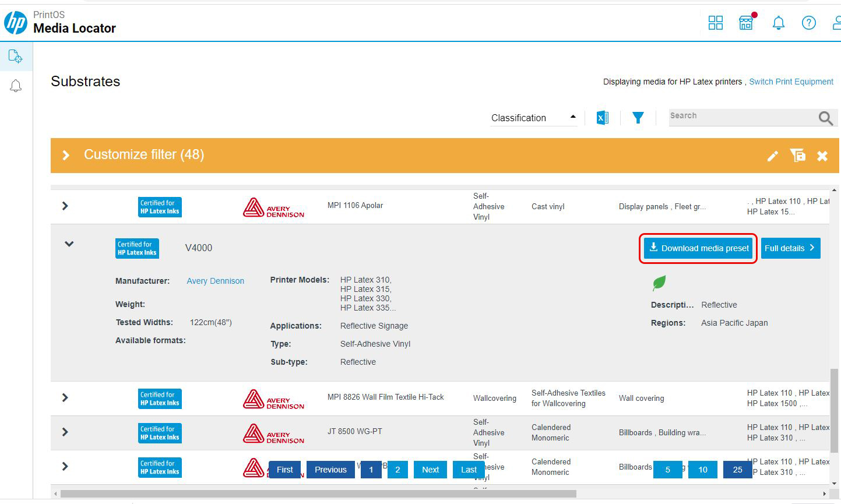The image size is (841, 504).
Task: Click the Avery Dennison logo of JT 8500 WG-PT
Action: [273, 433]
